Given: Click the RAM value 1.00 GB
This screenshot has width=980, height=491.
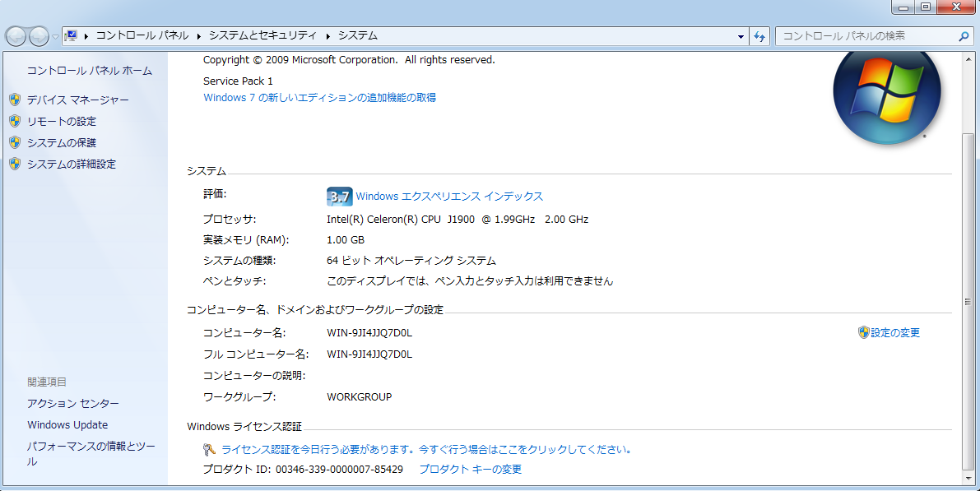Looking at the screenshot, I should (345, 240).
